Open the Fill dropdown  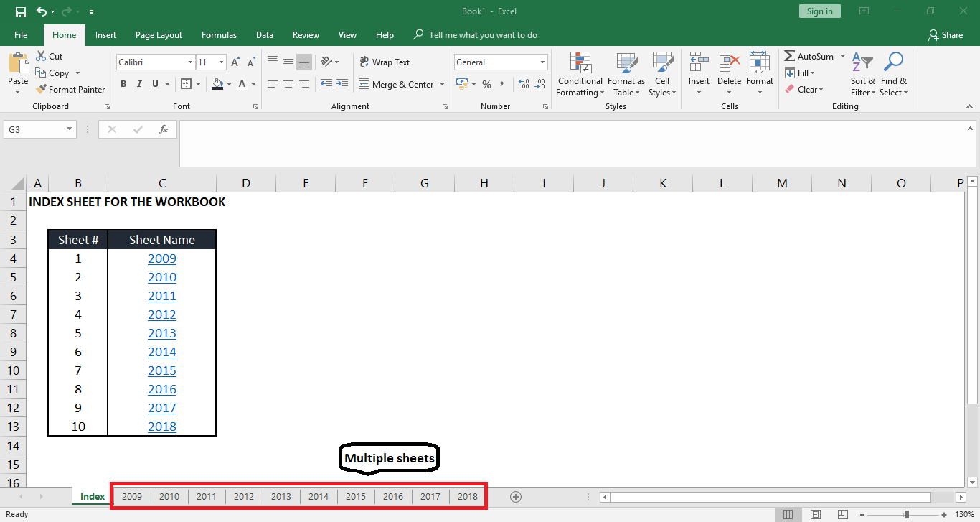799,73
